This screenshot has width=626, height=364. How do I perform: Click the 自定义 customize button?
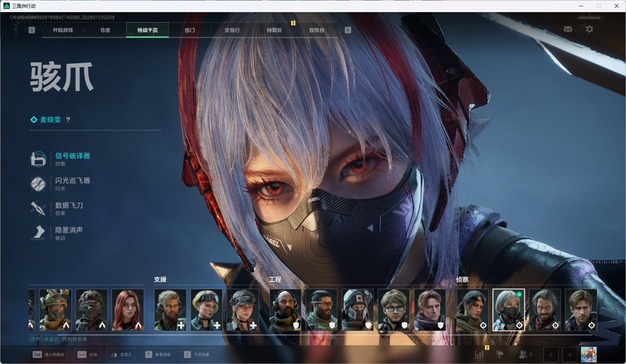tap(121, 355)
